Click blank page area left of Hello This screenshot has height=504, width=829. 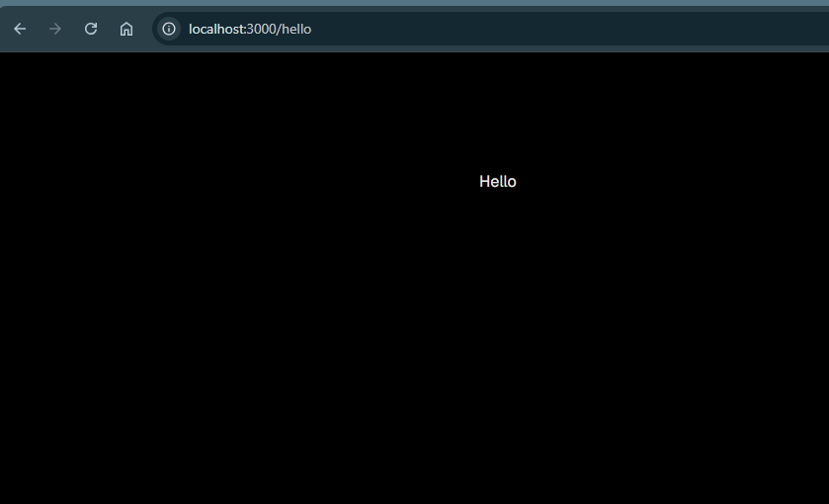247,182
